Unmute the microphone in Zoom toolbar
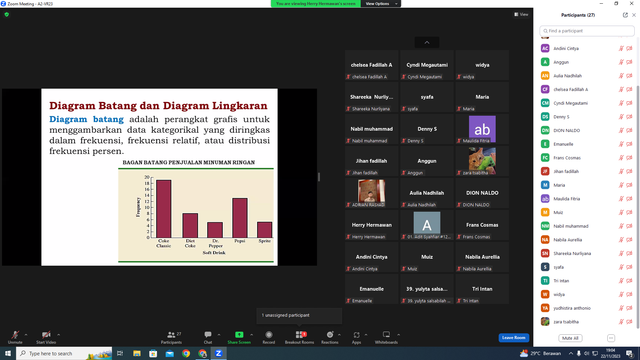The height and width of the screenshot is (360, 640). point(15,337)
